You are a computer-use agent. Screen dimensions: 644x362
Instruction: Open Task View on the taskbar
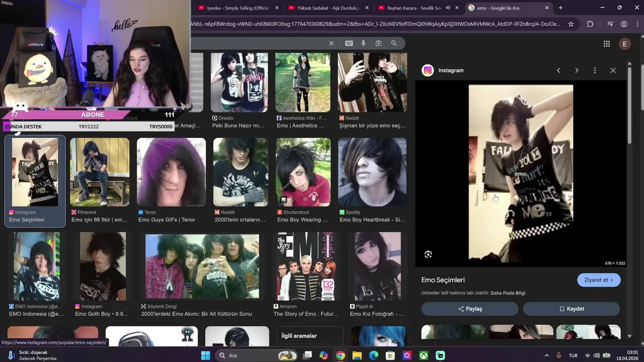307,355
